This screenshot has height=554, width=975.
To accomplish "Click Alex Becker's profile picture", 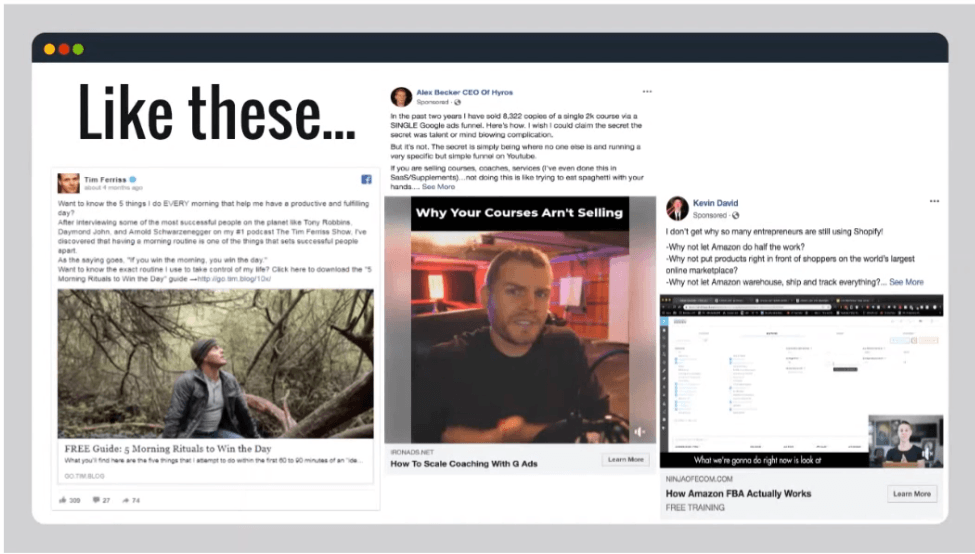I will (x=401, y=97).
